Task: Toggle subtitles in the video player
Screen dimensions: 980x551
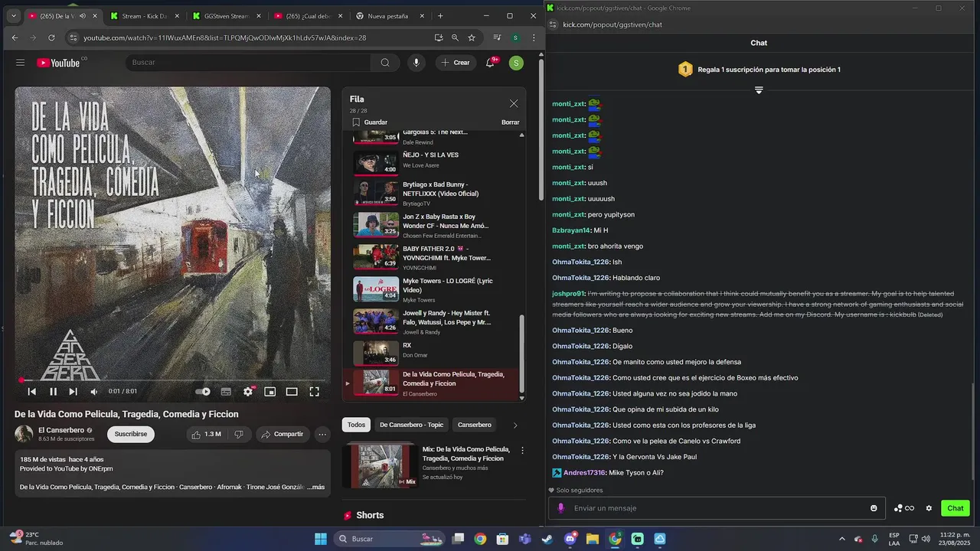Action: click(226, 392)
